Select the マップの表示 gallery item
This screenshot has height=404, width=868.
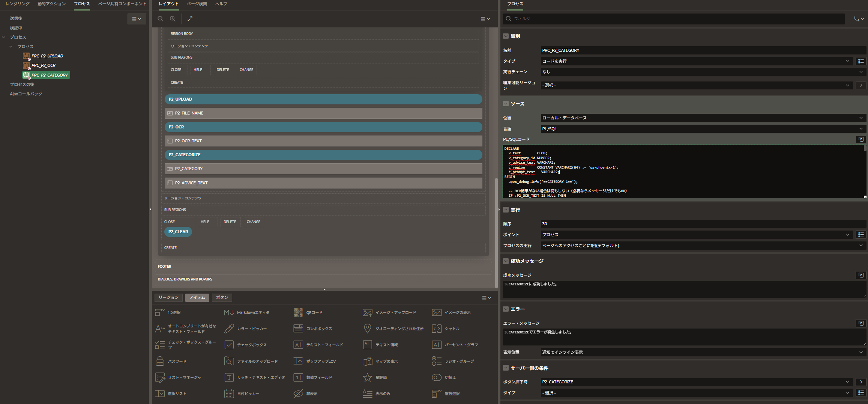380,361
